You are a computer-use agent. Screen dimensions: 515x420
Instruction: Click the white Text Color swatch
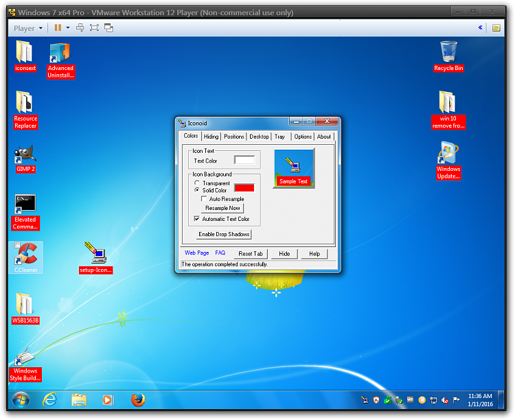(244, 161)
